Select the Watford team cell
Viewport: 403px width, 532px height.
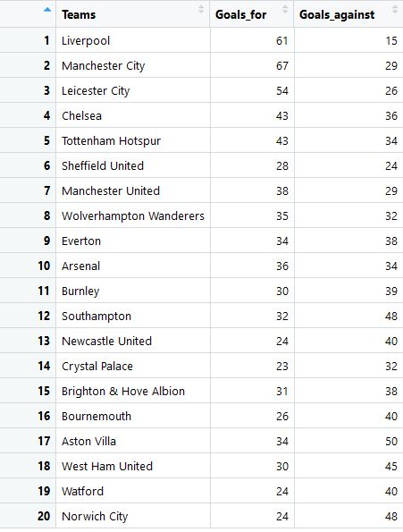pos(133,491)
